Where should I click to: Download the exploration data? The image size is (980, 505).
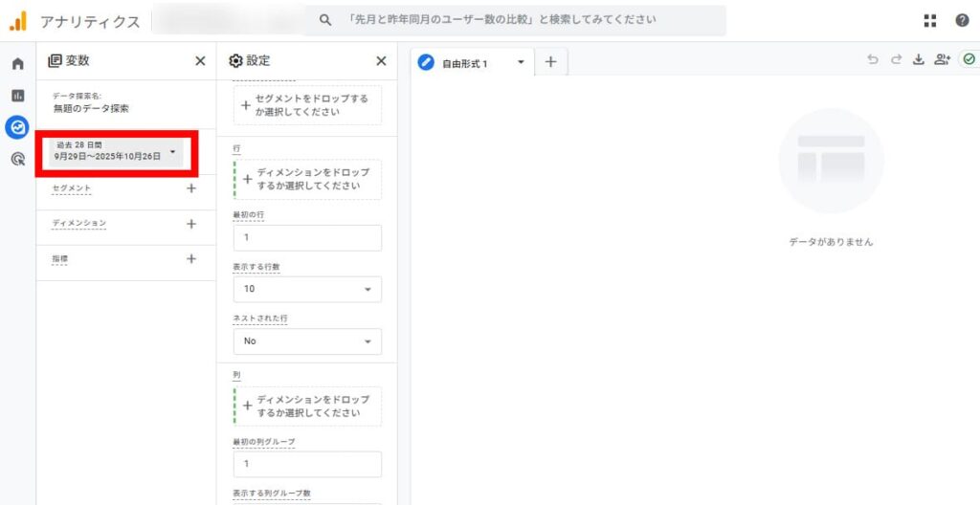[919, 60]
